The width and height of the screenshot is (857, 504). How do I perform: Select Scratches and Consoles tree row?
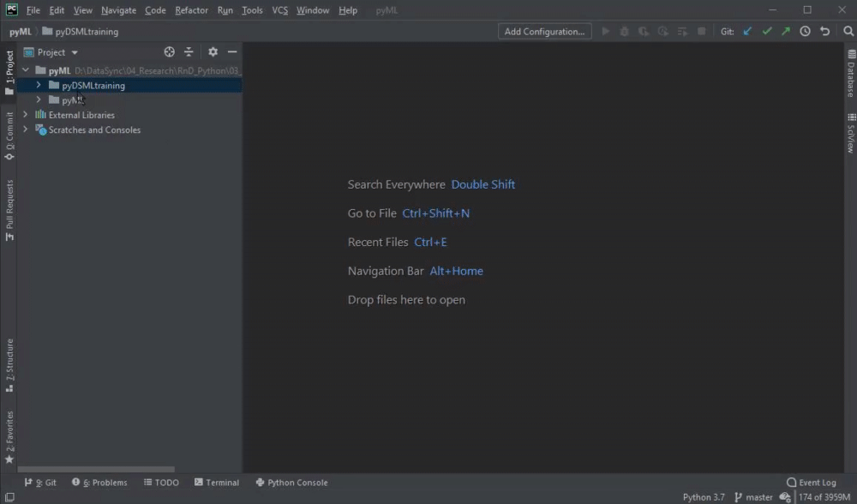(129, 129)
